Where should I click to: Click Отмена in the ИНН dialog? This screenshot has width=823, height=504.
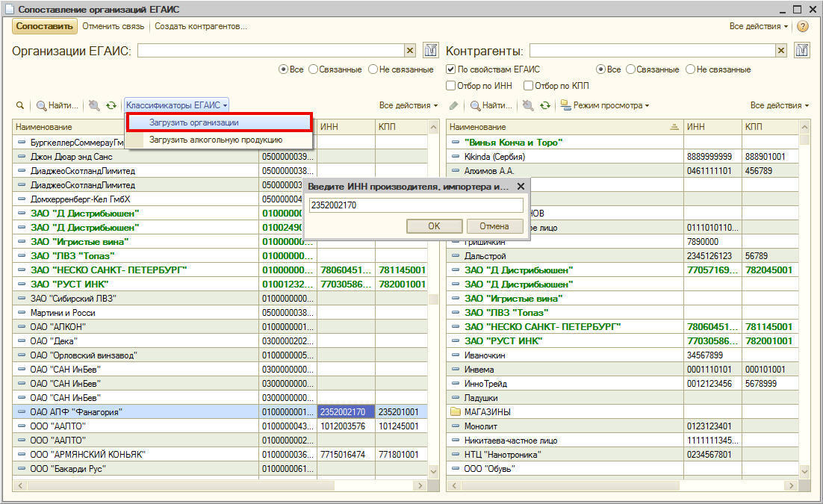click(494, 226)
